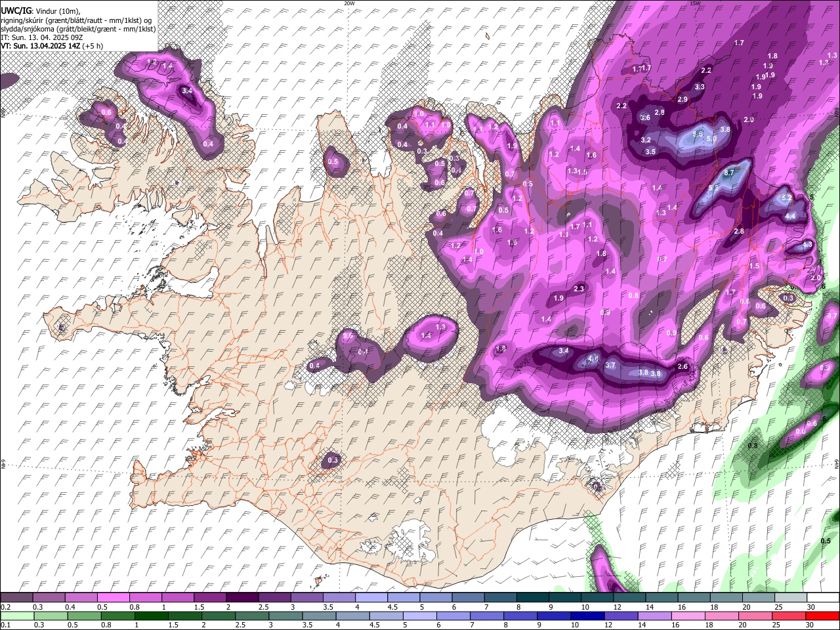840x630 pixels.
Task: Pick the deep navy 10–12 lower legend swatch
Action: pos(587,616)
